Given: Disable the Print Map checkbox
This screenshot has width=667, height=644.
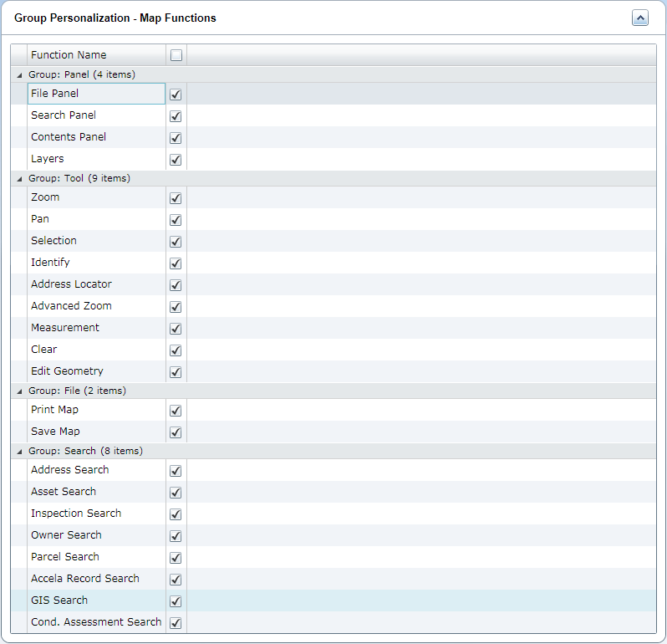Looking at the screenshot, I should [176, 411].
